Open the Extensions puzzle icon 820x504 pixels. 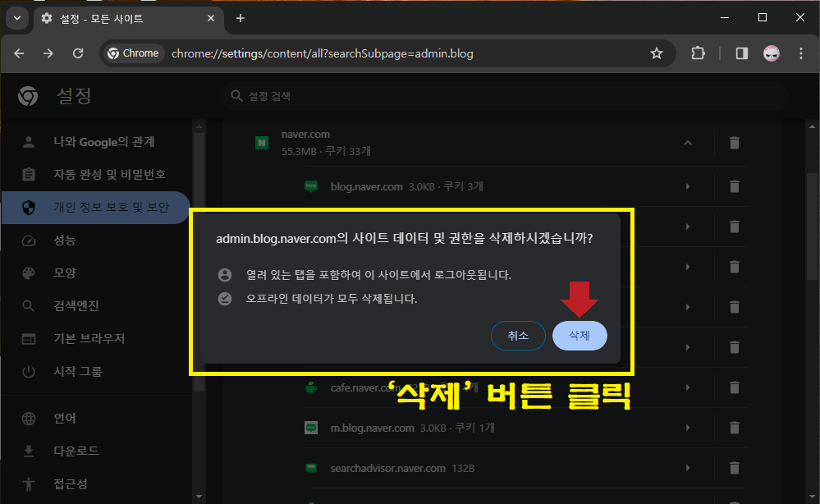pos(699,53)
